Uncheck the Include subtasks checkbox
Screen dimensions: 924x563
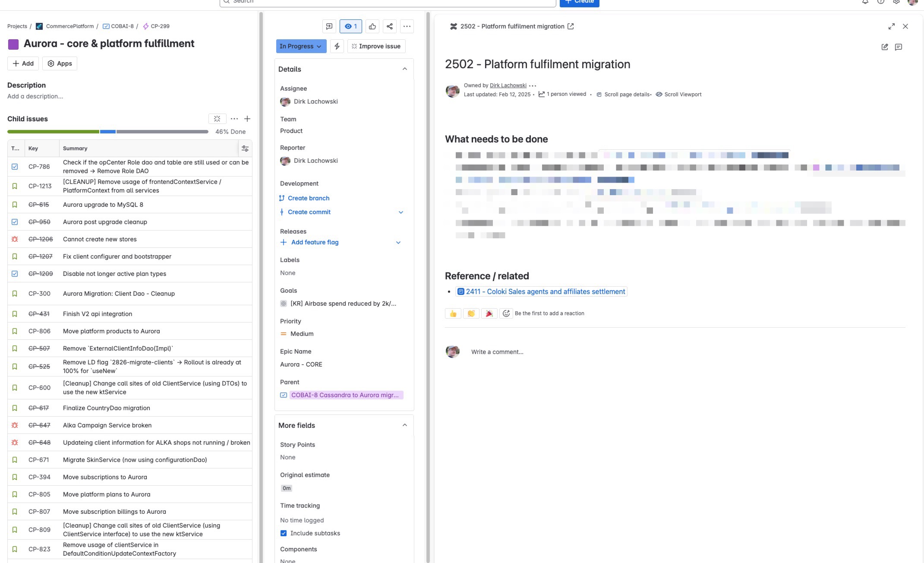pos(284,533)
